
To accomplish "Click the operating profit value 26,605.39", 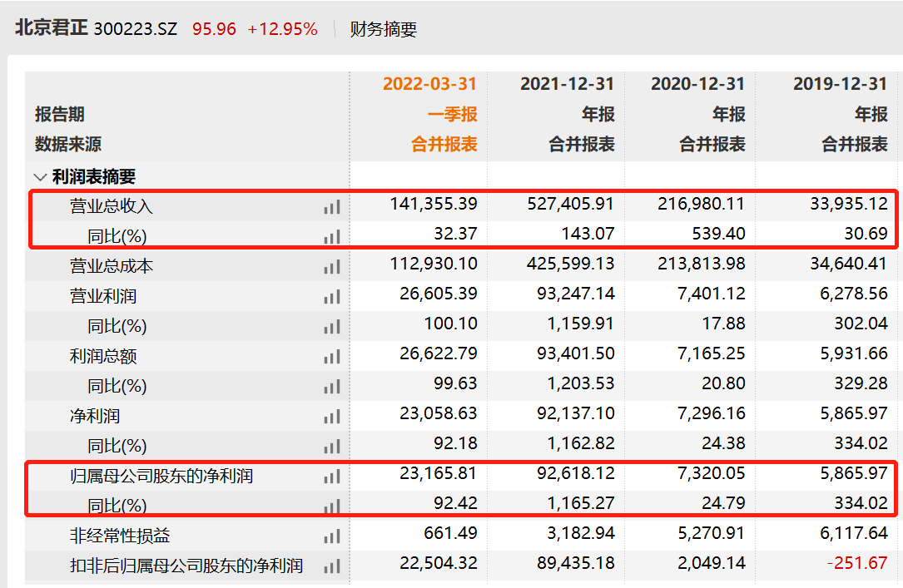I will 439,294.
